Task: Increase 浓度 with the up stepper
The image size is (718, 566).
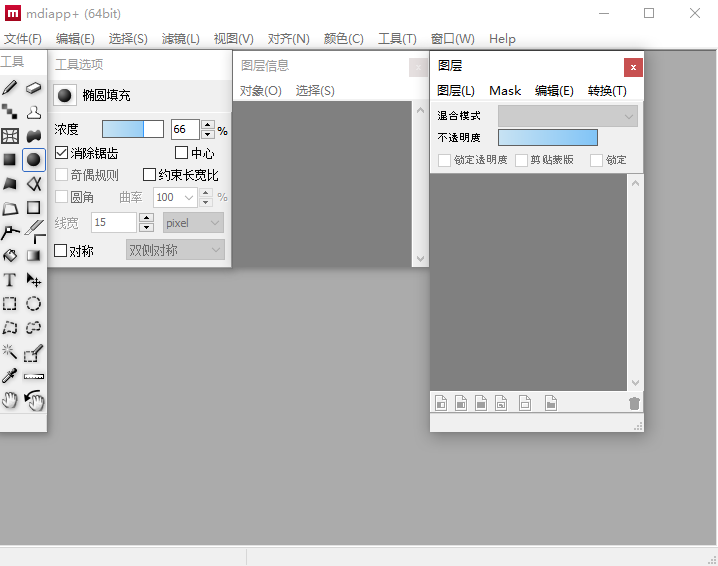Action: tap(208, 124)
